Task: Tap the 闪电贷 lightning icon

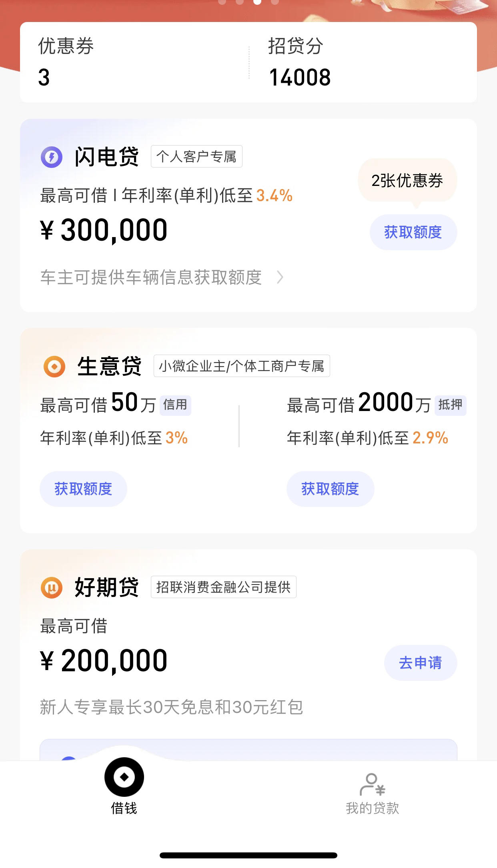Action: click(x=52, y=157)
